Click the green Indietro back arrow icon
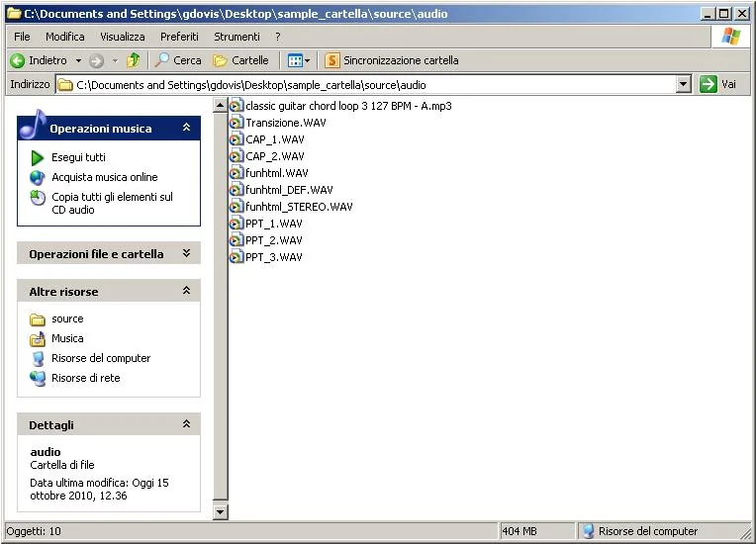 18,60
